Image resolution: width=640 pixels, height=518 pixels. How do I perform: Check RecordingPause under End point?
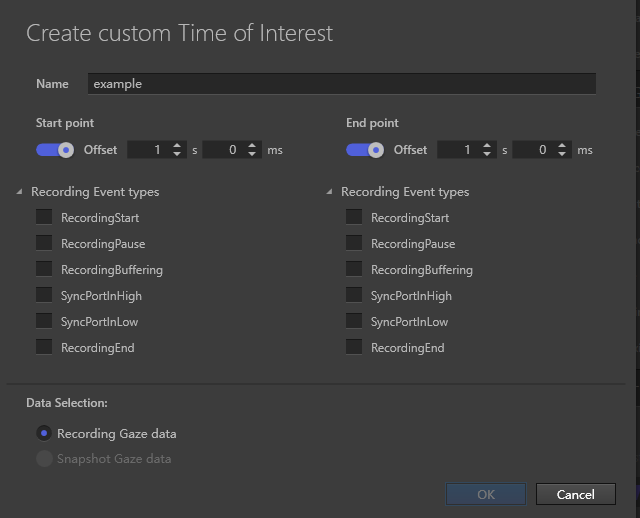354,243
